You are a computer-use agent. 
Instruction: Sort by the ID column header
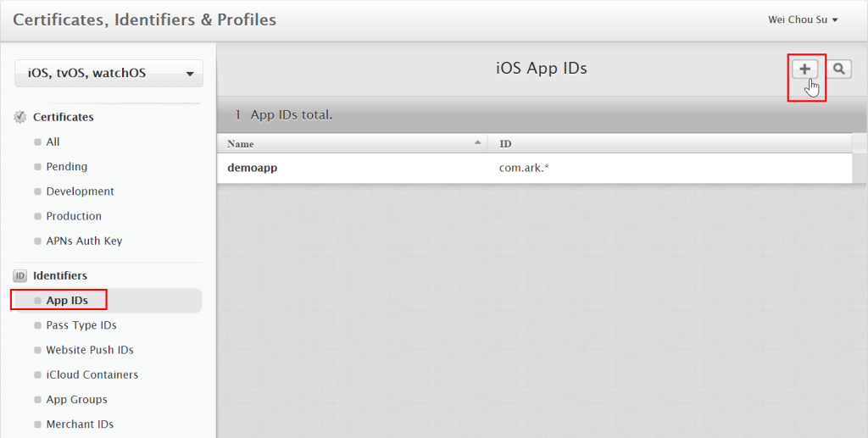click(x=670, y=144)
